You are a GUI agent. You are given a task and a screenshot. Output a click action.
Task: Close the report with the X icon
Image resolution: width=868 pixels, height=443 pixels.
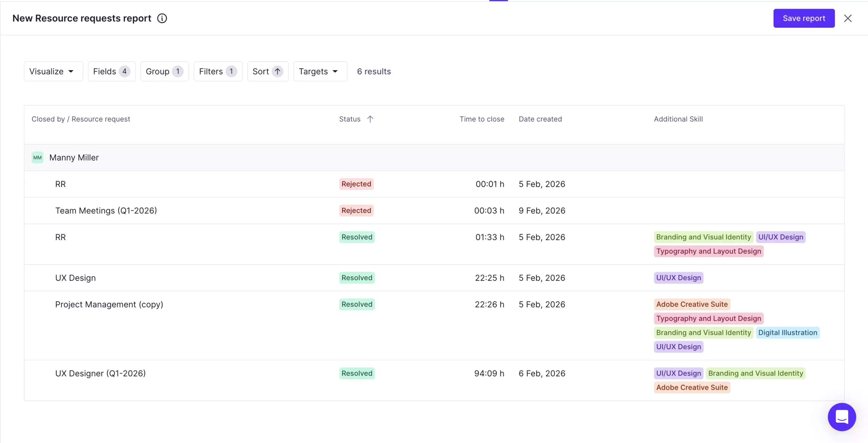tap(848, 18)
